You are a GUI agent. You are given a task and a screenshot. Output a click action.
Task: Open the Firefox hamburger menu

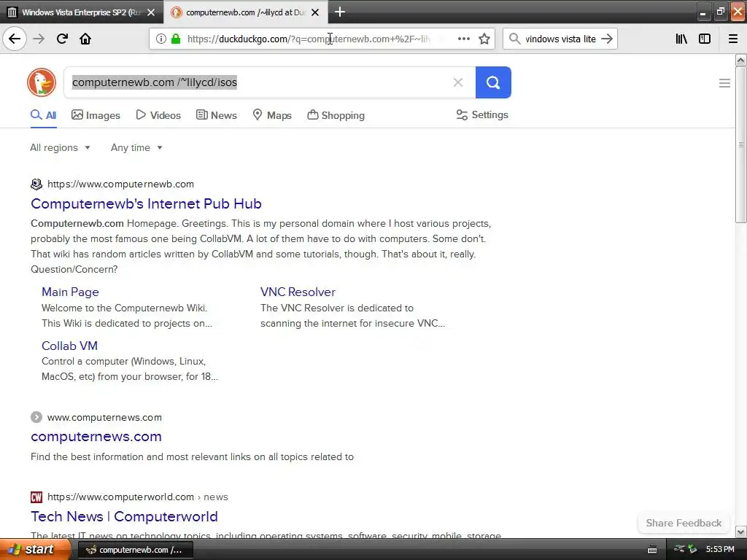point(733,39)
